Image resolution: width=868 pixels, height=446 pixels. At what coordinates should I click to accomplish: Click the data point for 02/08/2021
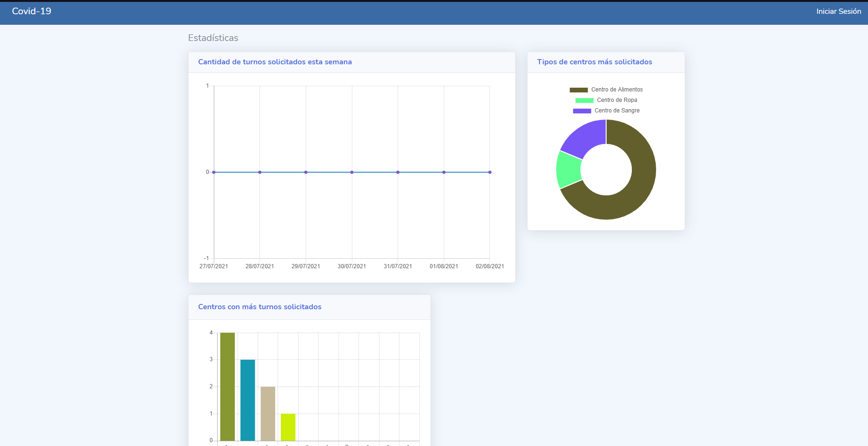[489, 172]
